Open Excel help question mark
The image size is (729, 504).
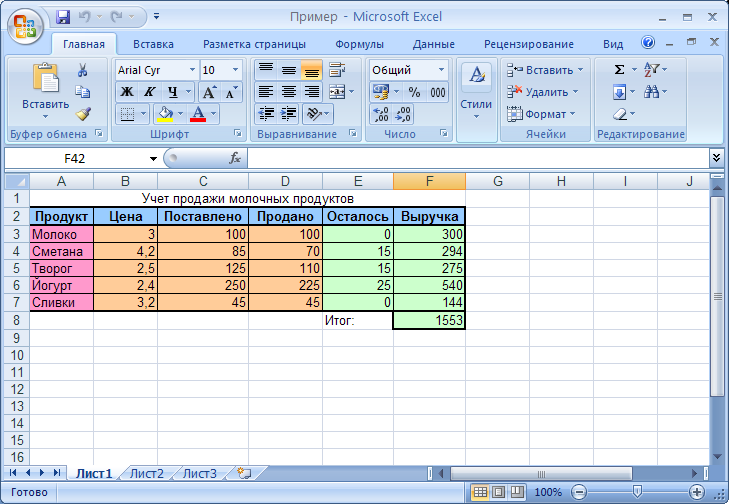pos(648,43)
